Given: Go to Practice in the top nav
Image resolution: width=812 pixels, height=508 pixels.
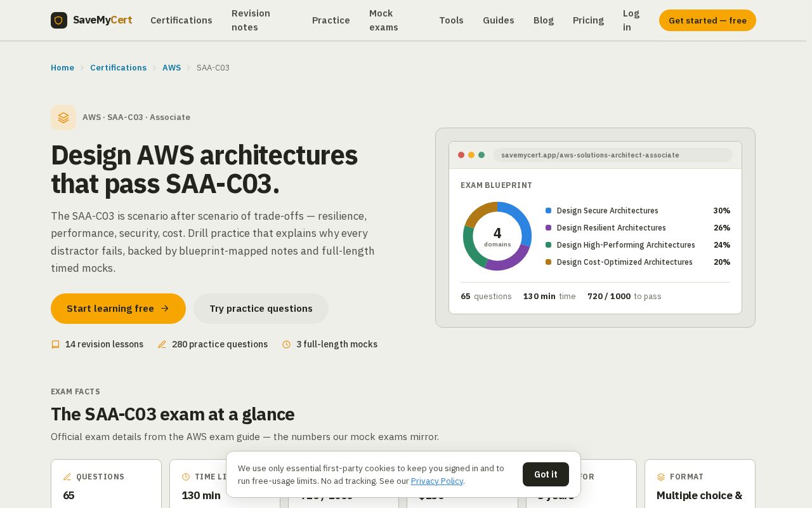Looking at the screenshot, I should coord(331,20).
